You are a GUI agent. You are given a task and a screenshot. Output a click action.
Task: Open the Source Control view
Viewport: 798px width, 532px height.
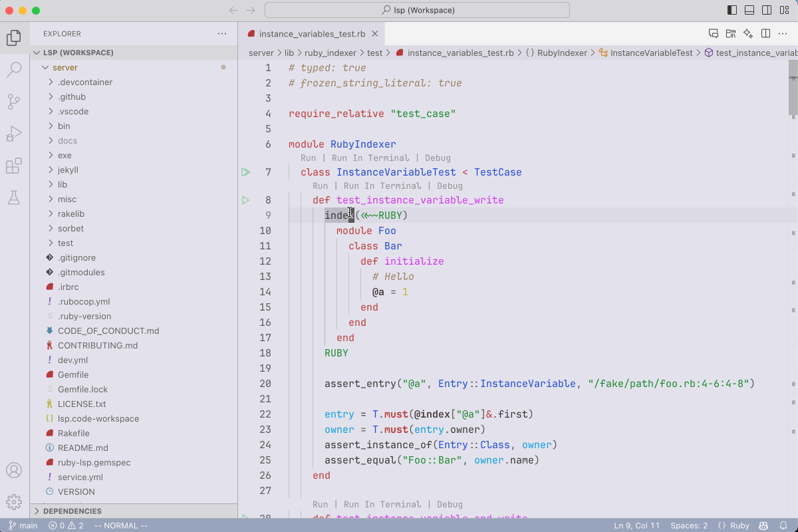point(14,102)
